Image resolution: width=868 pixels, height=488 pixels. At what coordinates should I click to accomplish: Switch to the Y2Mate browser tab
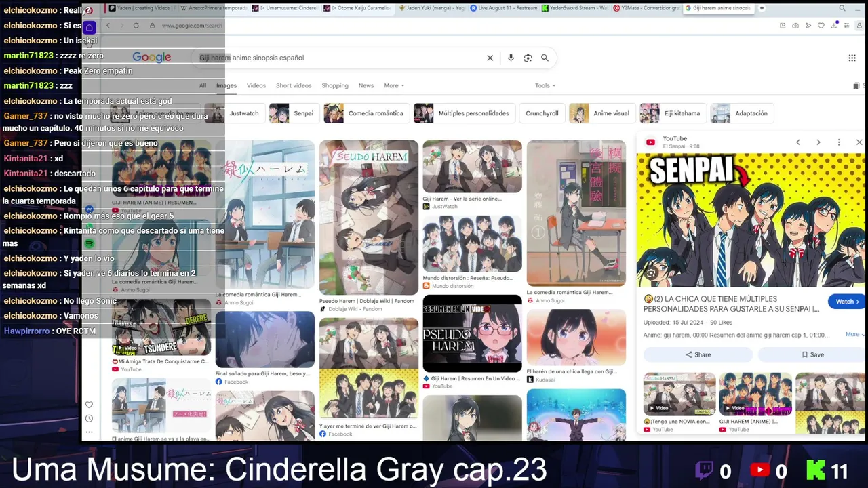click(646, 8)
